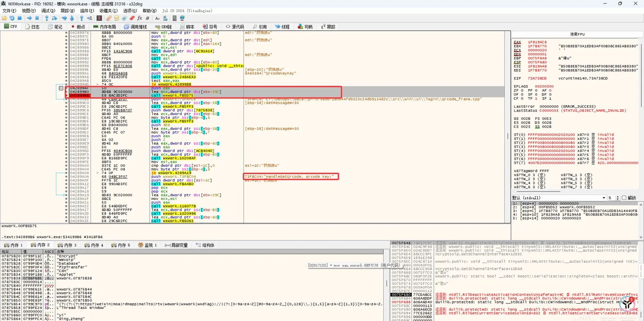The image size is (644, 321).
Task: Open string references with the Az icon
Action: click(x=157, y=18)
